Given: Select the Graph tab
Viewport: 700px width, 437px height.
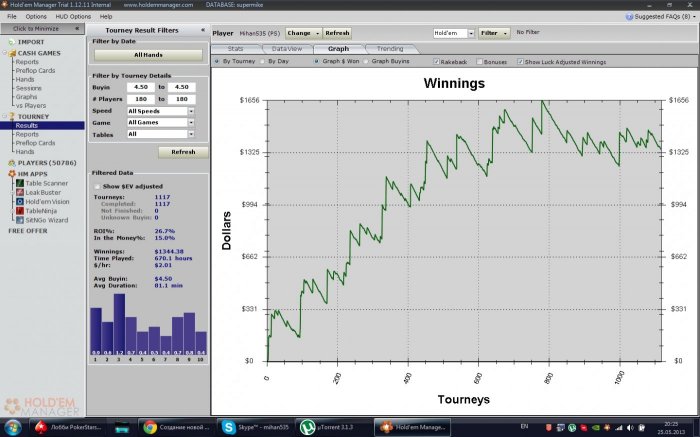Looking at the screenshot, I should pyautogui.click(x=338, y=49).
